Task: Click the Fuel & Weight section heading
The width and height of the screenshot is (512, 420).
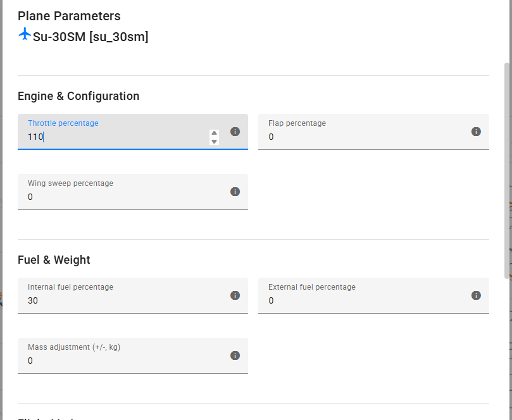Action: click(54, 260)
